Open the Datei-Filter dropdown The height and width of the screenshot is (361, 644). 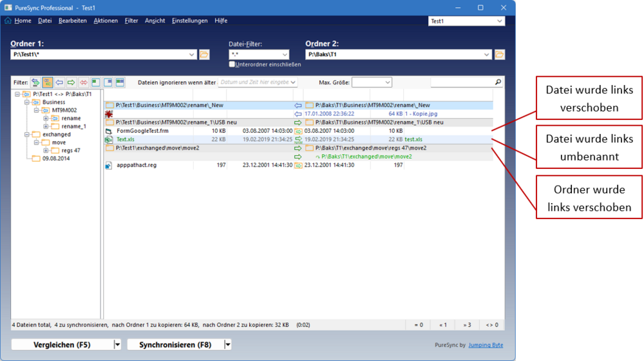(x=259, y=54)
